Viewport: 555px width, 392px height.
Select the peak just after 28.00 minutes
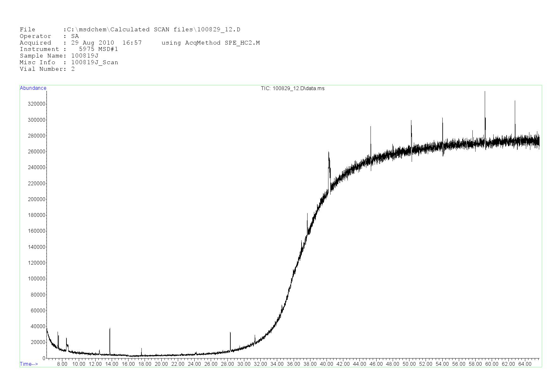230,334
